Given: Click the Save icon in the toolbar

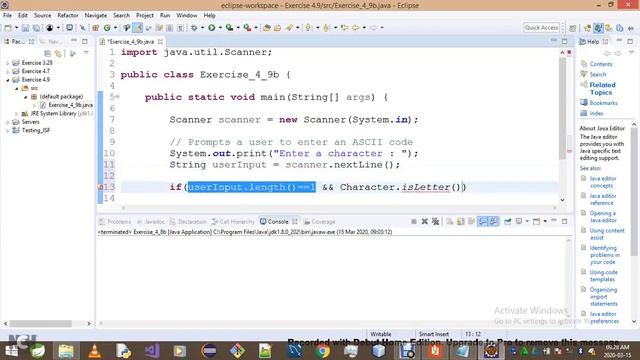Looking at the screenshot, I should 25,28.
